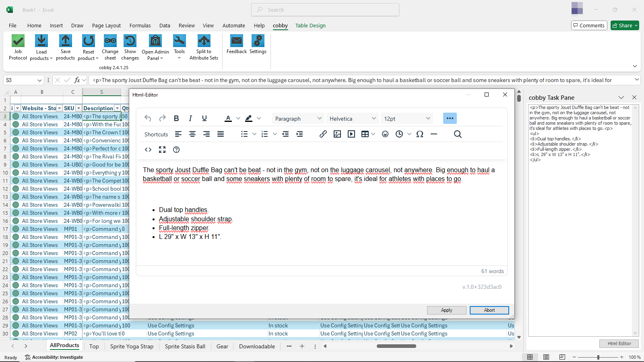The height and width of the screenshot is (362, 644).
Task: Click the Insert link icon in editor
Action: coord(323,134)
